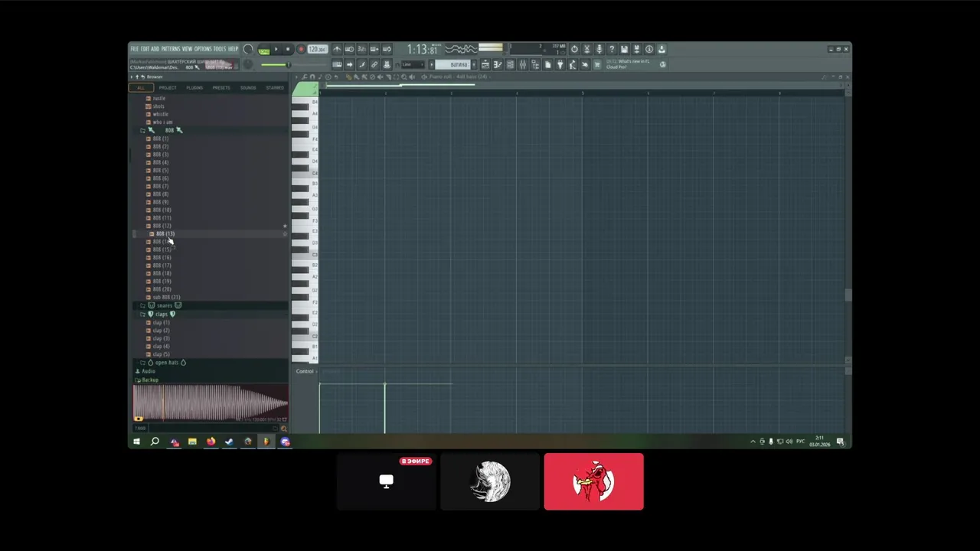The image size is (980, 551).
Task: Click the audio recording microphone icon
Action: pos(599,49)
